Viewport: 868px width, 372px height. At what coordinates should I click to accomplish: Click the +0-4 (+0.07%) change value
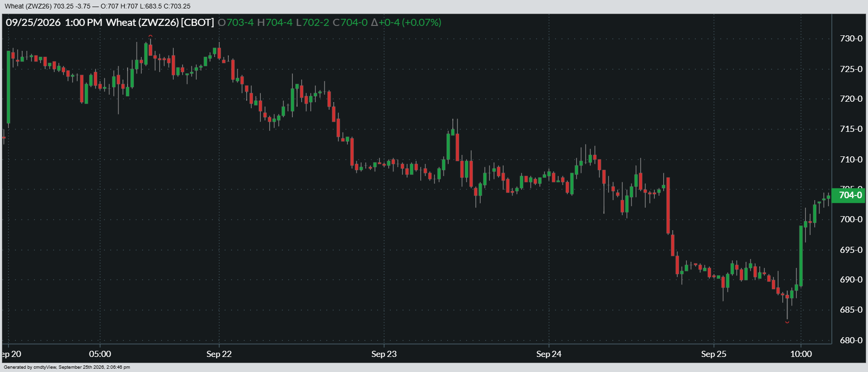(x=410, y=23)
